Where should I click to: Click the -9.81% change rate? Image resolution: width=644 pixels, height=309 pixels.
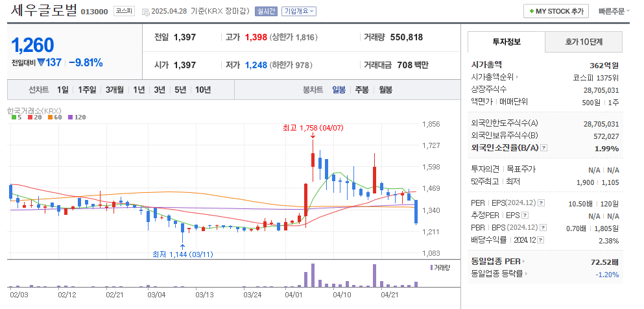(x=86, y=63)
